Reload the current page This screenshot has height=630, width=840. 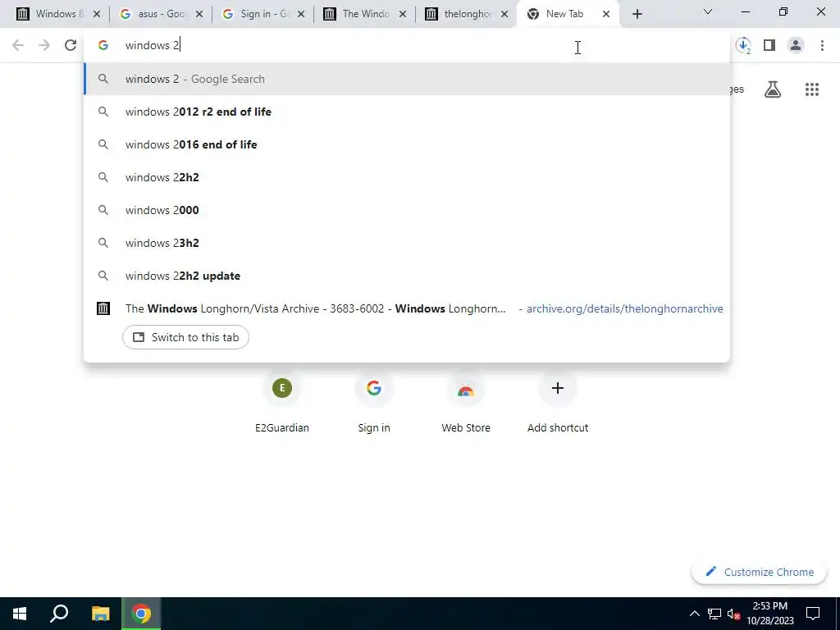pyautogui.click(x=71, y=46)
